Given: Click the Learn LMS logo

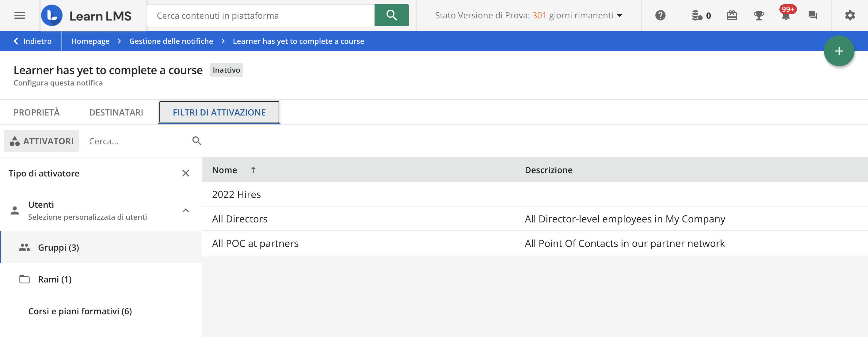Looking at the screenshot, I should (x=86, y=16).
